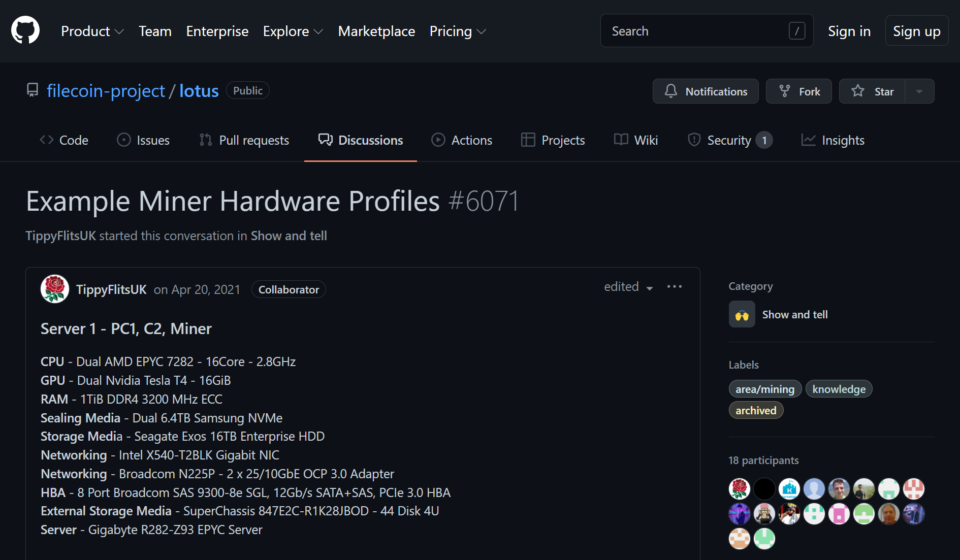
Task: Click the Show and tell category emoji icon
Action: pyautogui.click(x=742, y=315)
